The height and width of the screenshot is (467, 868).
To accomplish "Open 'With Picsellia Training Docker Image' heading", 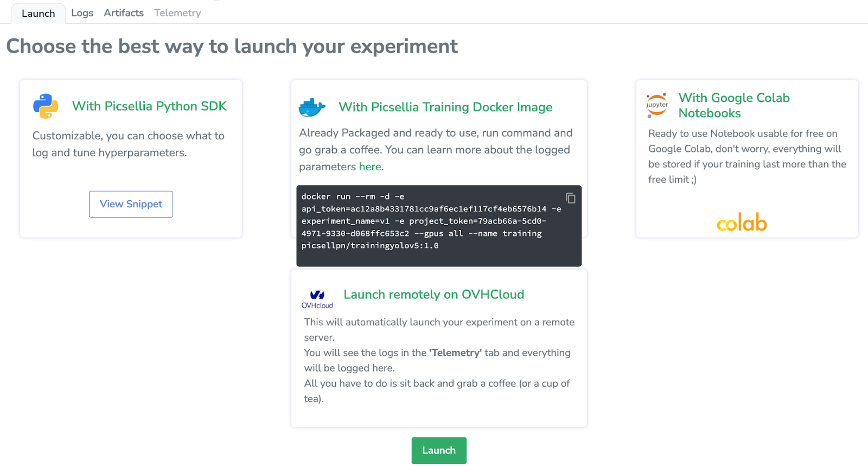I will coord(445,107).
